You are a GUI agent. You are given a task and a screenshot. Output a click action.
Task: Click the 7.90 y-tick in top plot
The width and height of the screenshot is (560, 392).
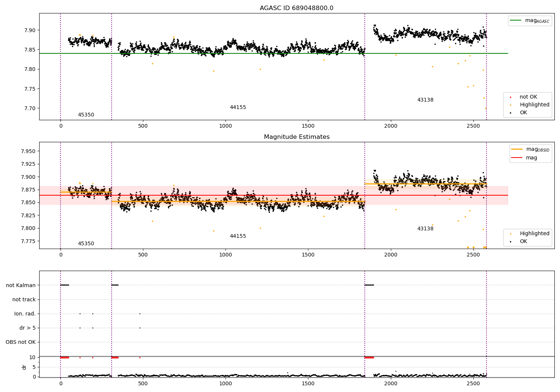coord(30,30)
